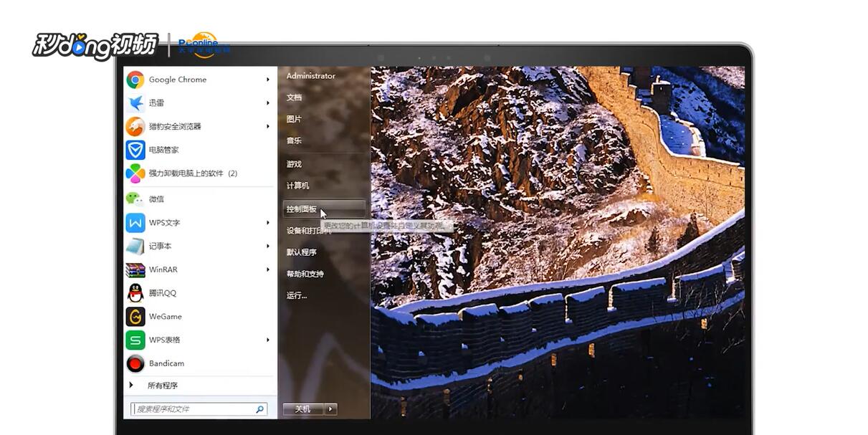Expand the 猎豹安全浏览器 submenu arrow

tap(268, 127)
